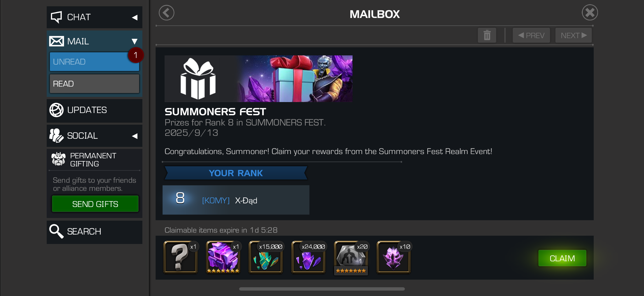Tap the x24,000 purple shards reward
644x296 pixels.
click(308, 258)
